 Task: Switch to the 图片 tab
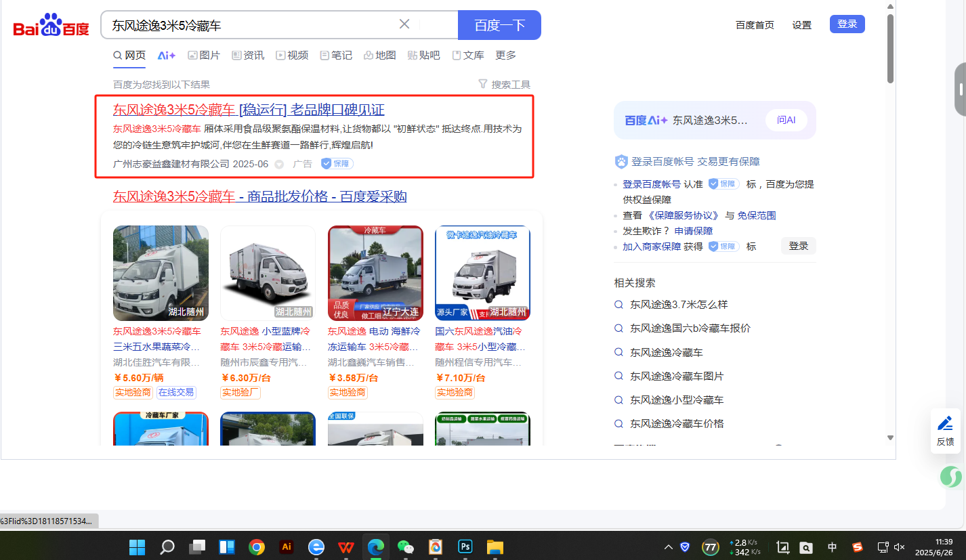(x=204, y=56)
